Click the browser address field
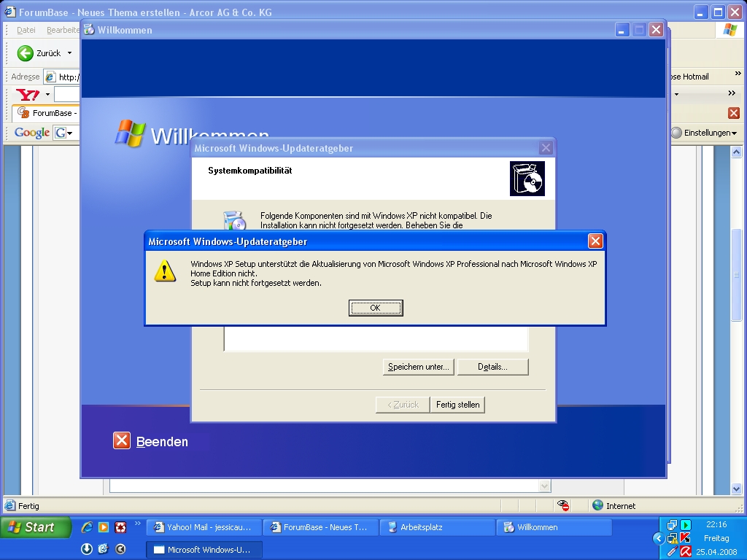Screen dimensions: 747x560 coord(62,77)
